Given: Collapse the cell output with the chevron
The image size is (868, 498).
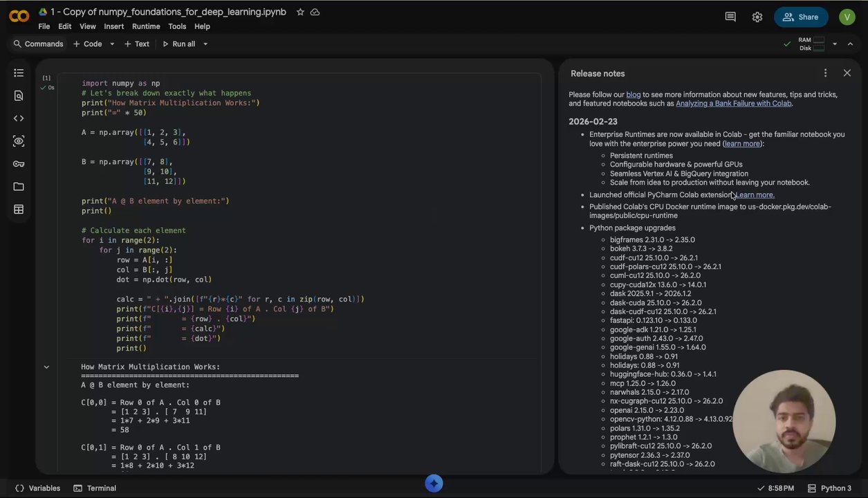Looking at the screenshot, I should click(x=46, y=367).
